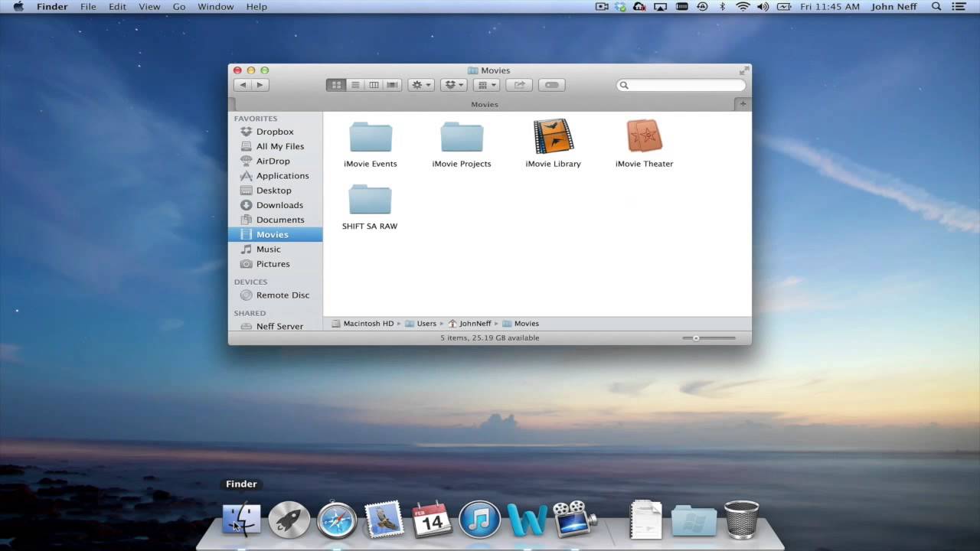Open the Wi-Fi status menu
Screen dimensions: 980x551
(743, 7)
